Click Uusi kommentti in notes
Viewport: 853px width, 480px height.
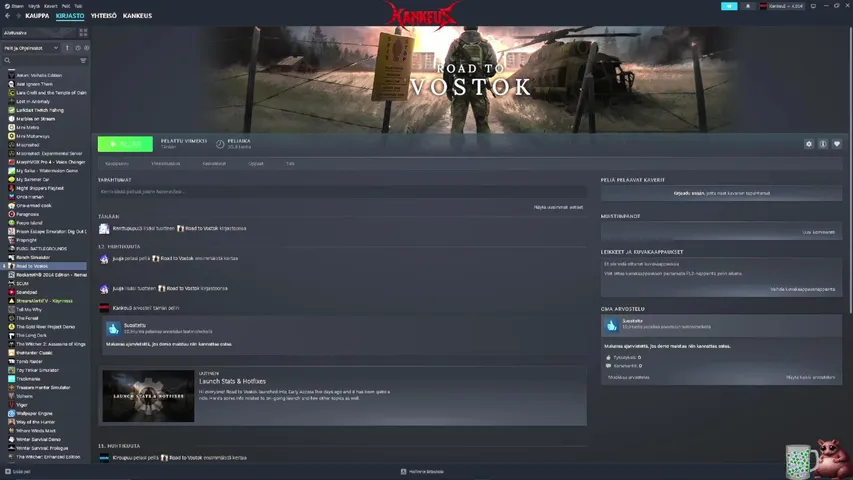pos(818,232)
